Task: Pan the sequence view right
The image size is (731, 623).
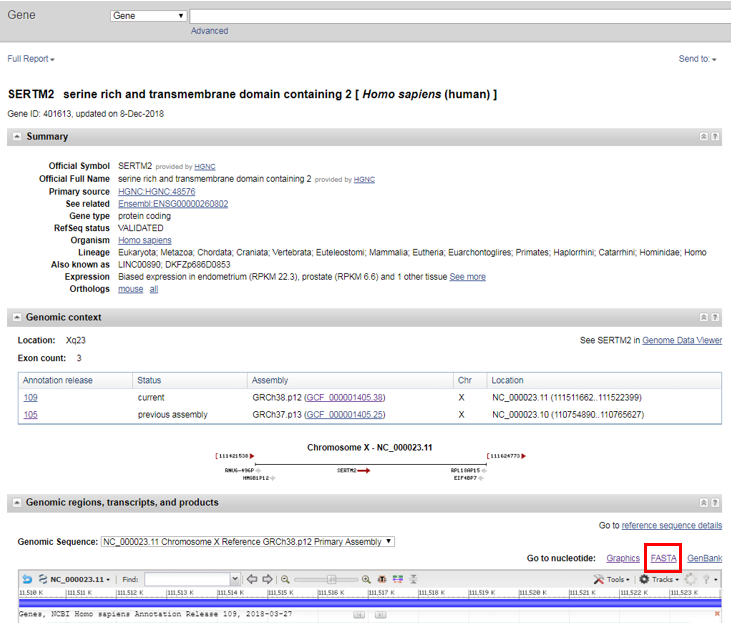Action: click(x=267, y=579)
